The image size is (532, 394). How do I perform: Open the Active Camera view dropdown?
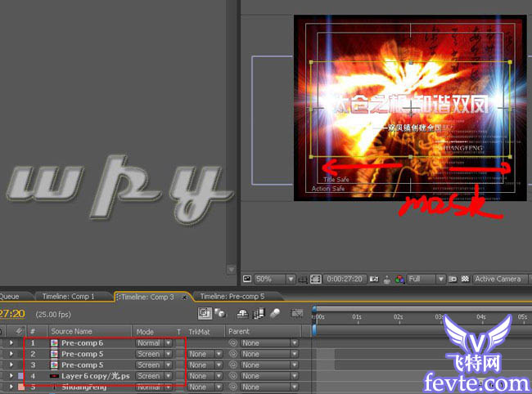tap(502, 280)
